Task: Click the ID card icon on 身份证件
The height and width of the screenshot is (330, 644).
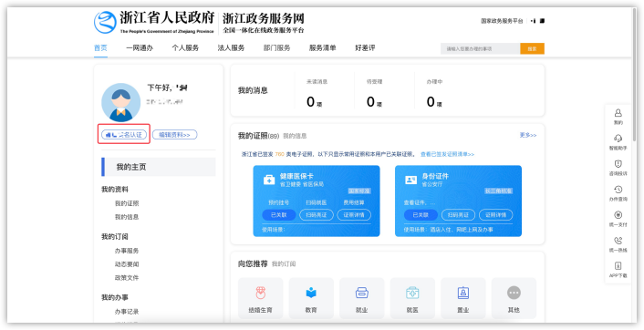Action: click(411, 180)
